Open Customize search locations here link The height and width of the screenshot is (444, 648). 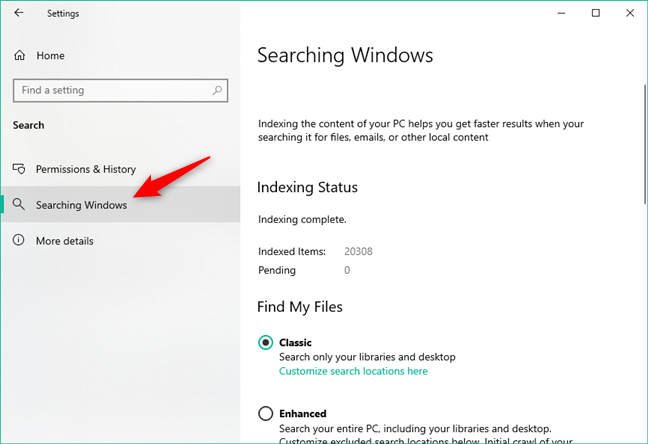[x=353, y=371]
